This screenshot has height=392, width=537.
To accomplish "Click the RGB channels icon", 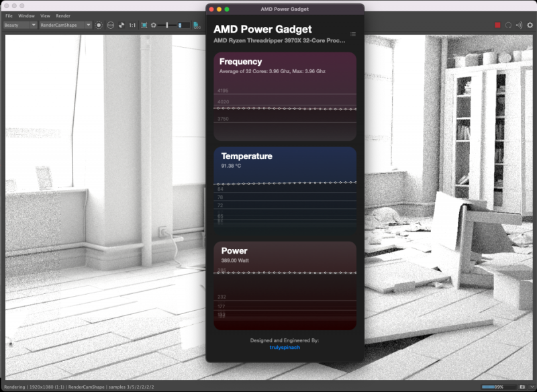I will [x=111, y=25].
